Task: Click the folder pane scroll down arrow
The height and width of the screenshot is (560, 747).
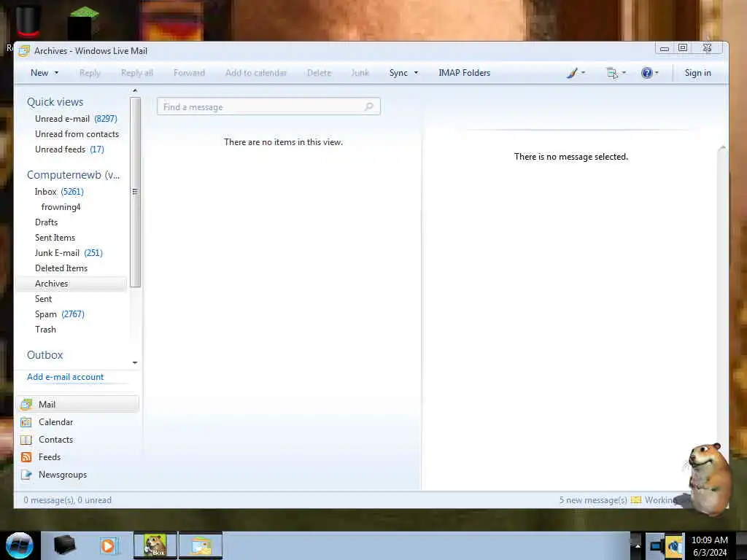Action: click(135, 363)
